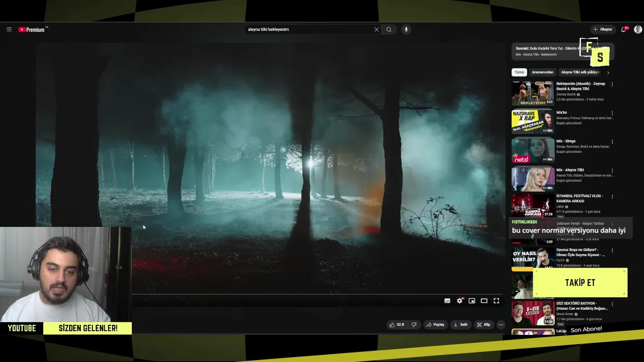This screenshot has width=644, height=362.
Task: Open the notifications bell
Action: tap(624, 30)
